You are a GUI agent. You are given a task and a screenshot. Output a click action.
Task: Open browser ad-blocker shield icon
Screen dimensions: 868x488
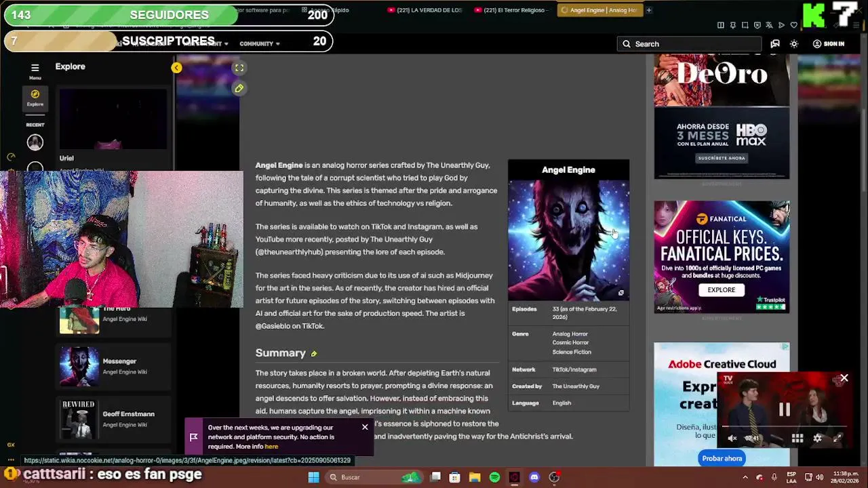tap(757, 25)
